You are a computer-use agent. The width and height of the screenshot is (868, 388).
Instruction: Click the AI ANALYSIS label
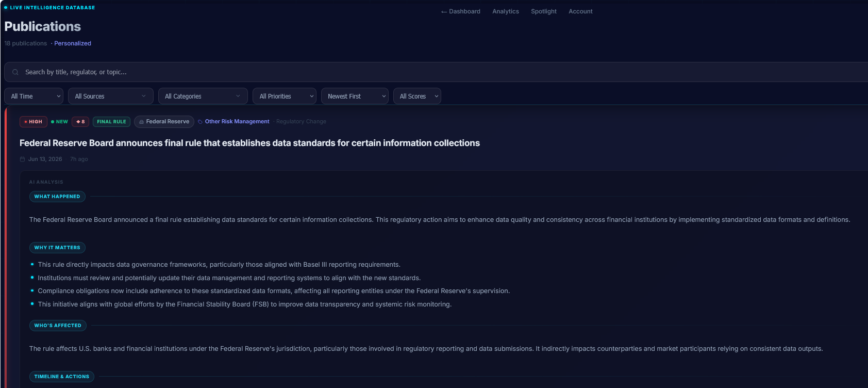[46, 182]
